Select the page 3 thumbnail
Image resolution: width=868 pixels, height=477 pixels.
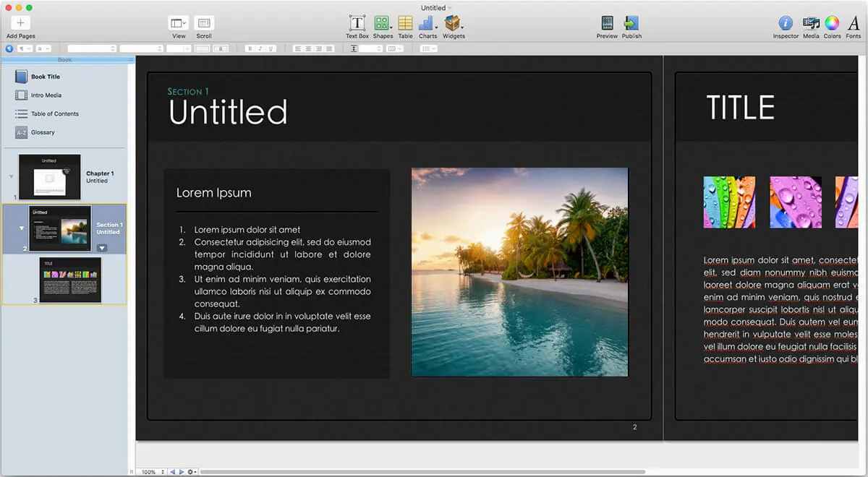(70, 280)
